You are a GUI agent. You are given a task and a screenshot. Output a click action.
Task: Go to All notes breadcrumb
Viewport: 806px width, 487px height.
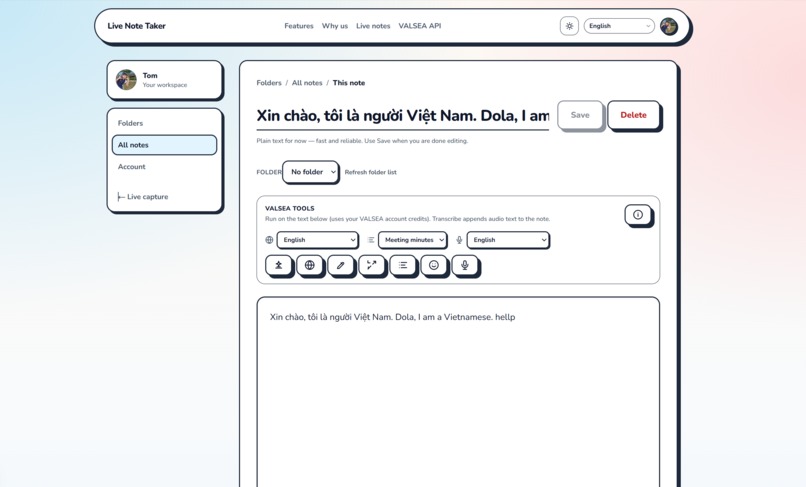(x=307, y=83)
